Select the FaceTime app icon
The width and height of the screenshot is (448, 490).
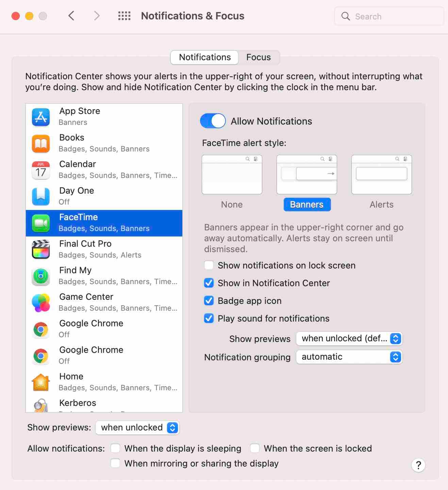click(x=40, y=223)
